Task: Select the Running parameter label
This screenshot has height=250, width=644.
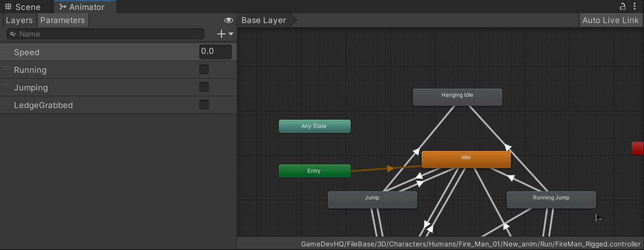Action: point(30,70)
